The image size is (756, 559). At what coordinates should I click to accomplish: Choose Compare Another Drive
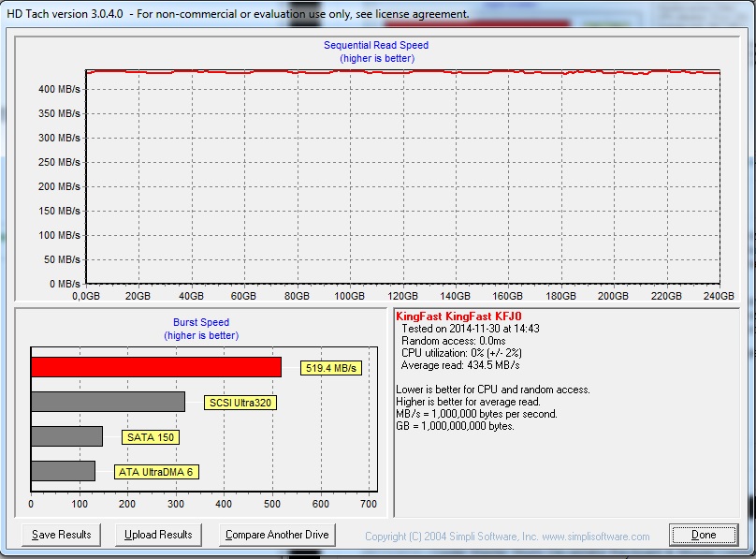[277, 535]
